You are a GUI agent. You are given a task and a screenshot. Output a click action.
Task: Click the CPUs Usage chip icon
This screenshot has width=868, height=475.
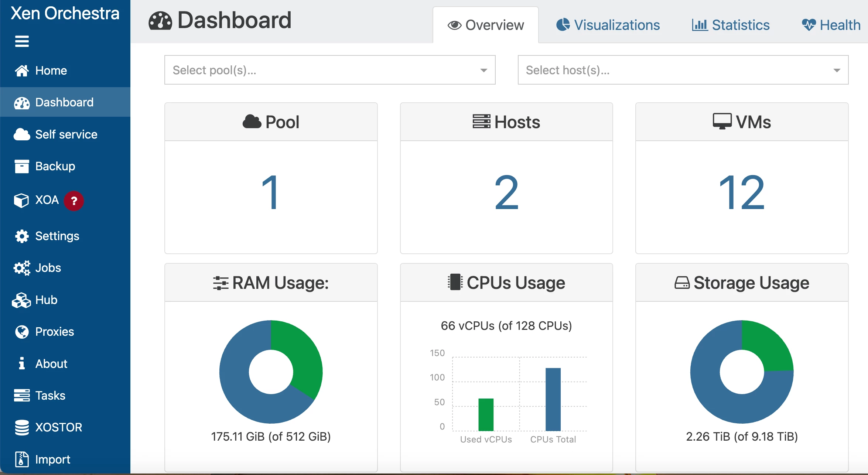point(455,282)
